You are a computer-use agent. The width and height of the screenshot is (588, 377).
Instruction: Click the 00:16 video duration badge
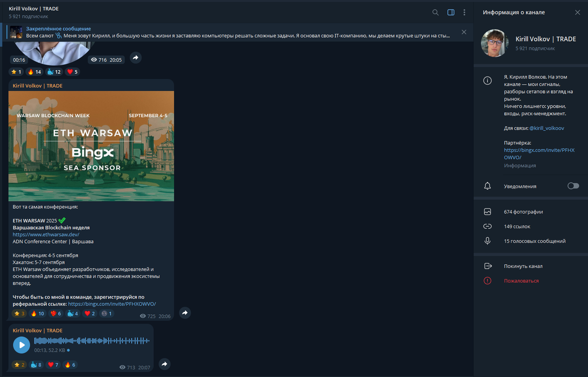point(19,60)
